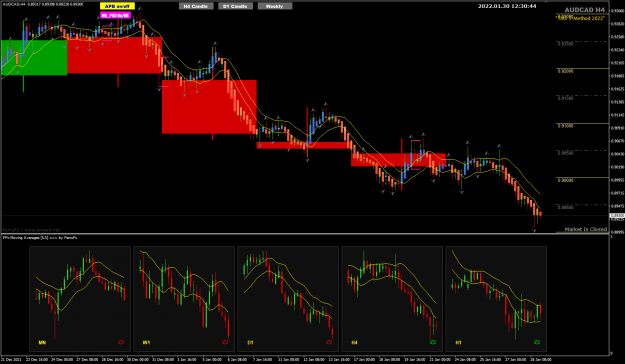Click the red signal icon in the MN panel
The height and width of the screenshot is (364, 625).
[x=121, y=342]
